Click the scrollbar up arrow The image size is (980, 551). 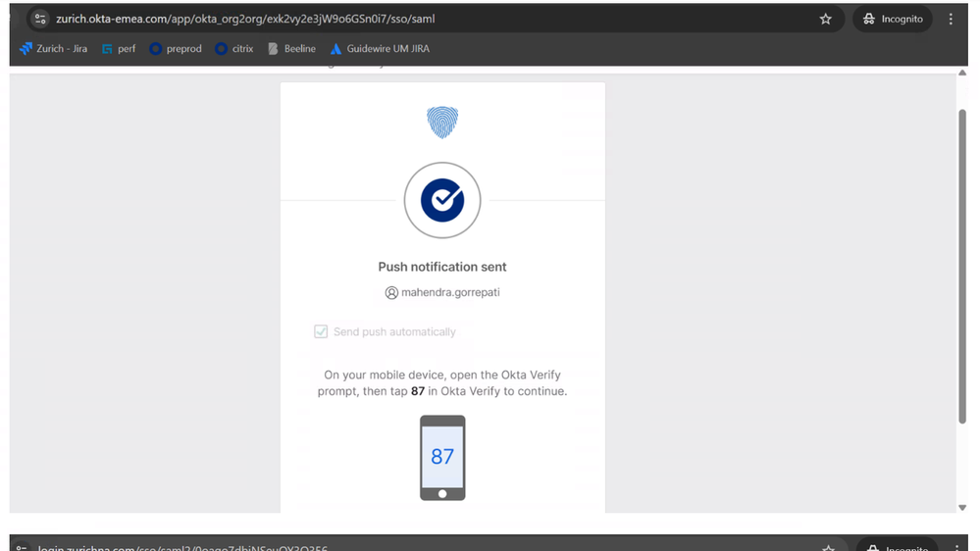coord(962,73)
